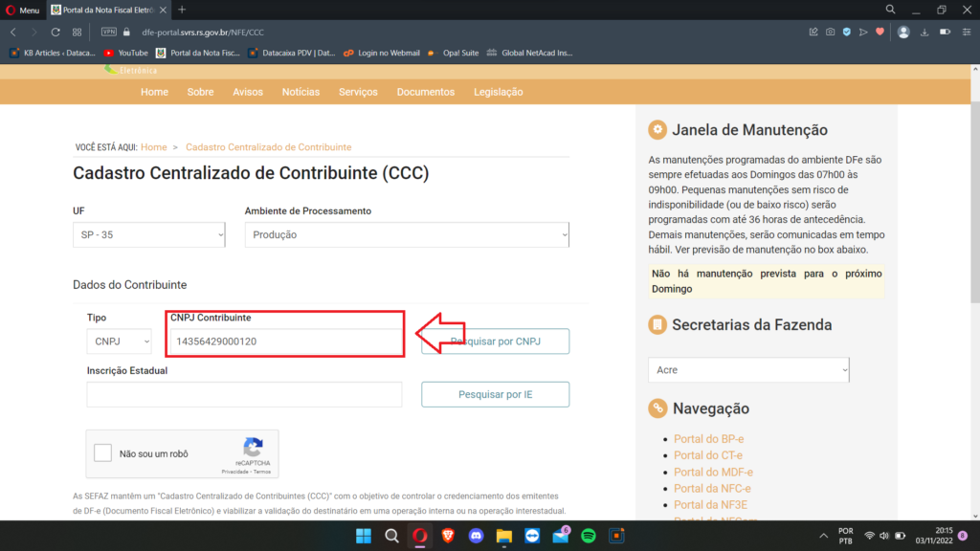
Task: Click the Pesquisar por IE button
Action: (495, 395)
